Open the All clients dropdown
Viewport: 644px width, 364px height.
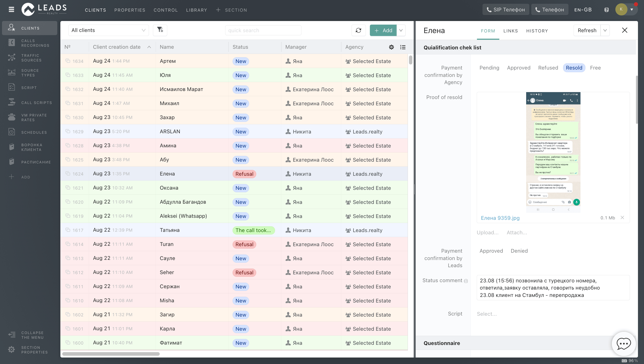108,30
